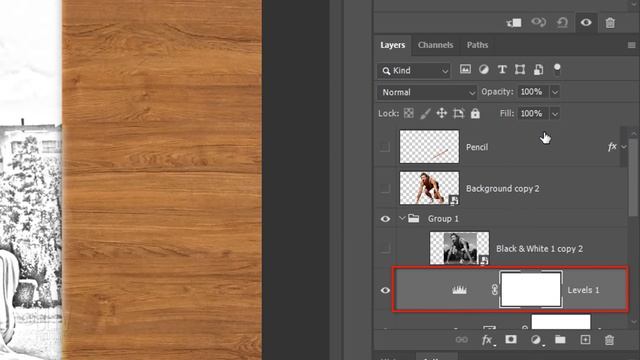The image size is (640, 360).
Task: Select Black & White 1 copy 2 name
Action: coord(539,249)
